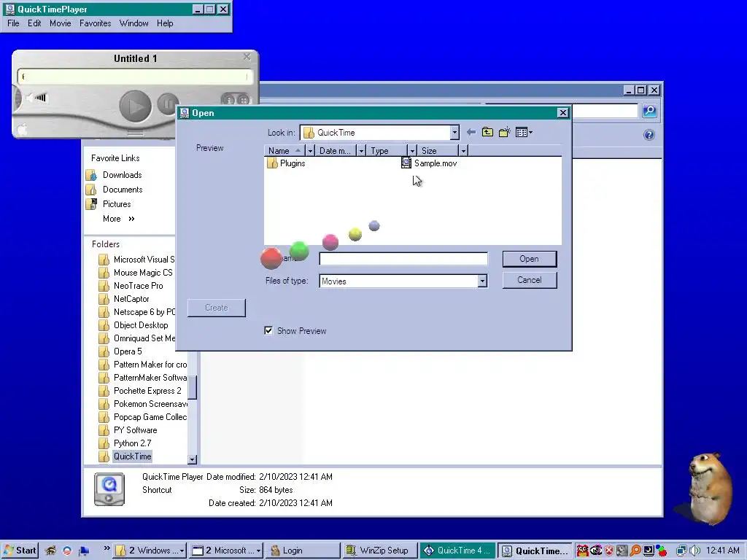Select the Mouse Magic CS folder

coord(136,273)
